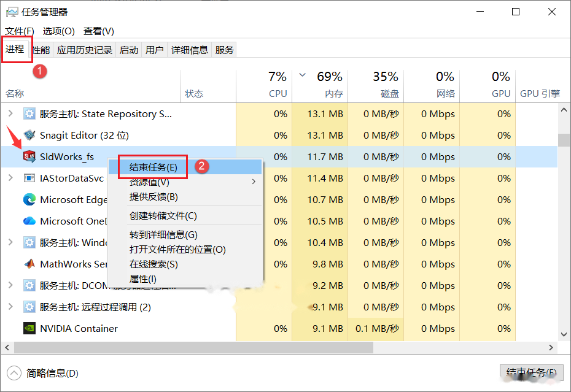Switch to the 详细信息 tab

point(189,50)
